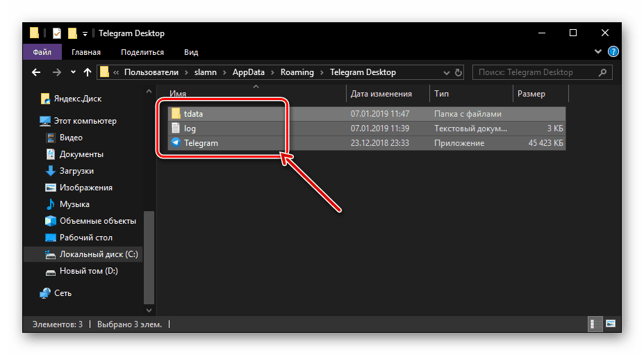This screenshot has width=644, height=355.
Task: Click the search magnifier icon
Action: [x=602, y=72]
